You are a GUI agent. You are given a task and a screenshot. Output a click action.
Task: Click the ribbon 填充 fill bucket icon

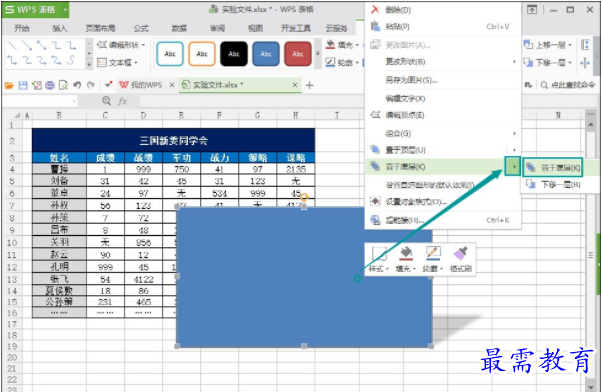pos(330,45)
